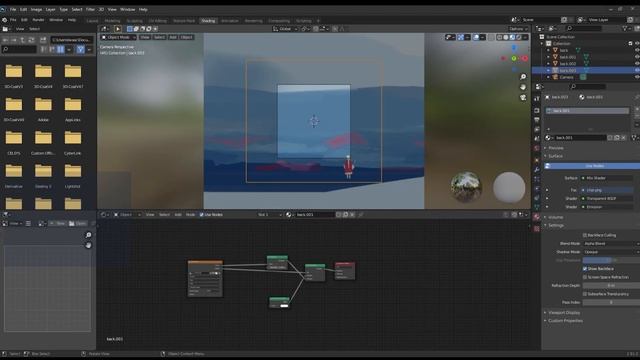Select back.002 object in outliner
The width and height of the screenshot is (640, 360).
click(568, 64)
